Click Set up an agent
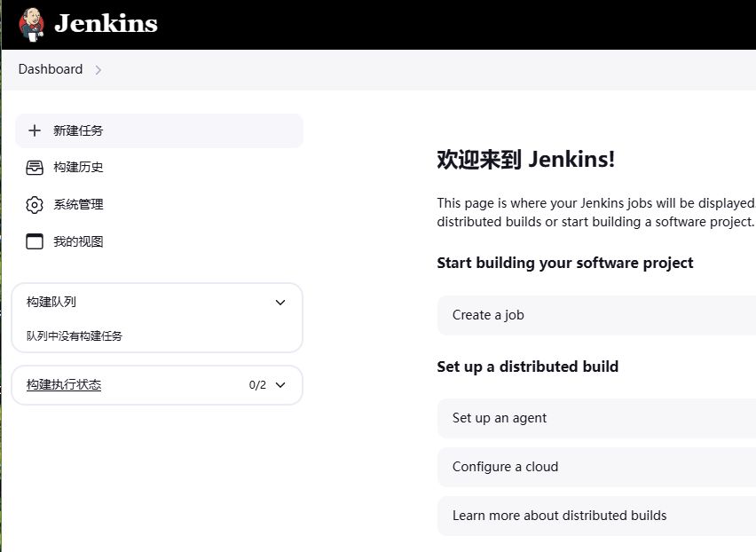 (x=595, y=418)
